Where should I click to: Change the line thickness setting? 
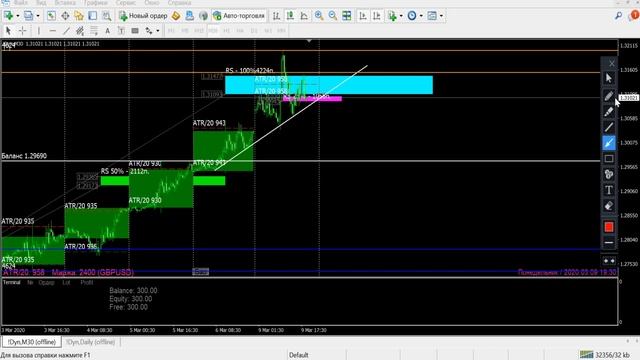(609, 242)
